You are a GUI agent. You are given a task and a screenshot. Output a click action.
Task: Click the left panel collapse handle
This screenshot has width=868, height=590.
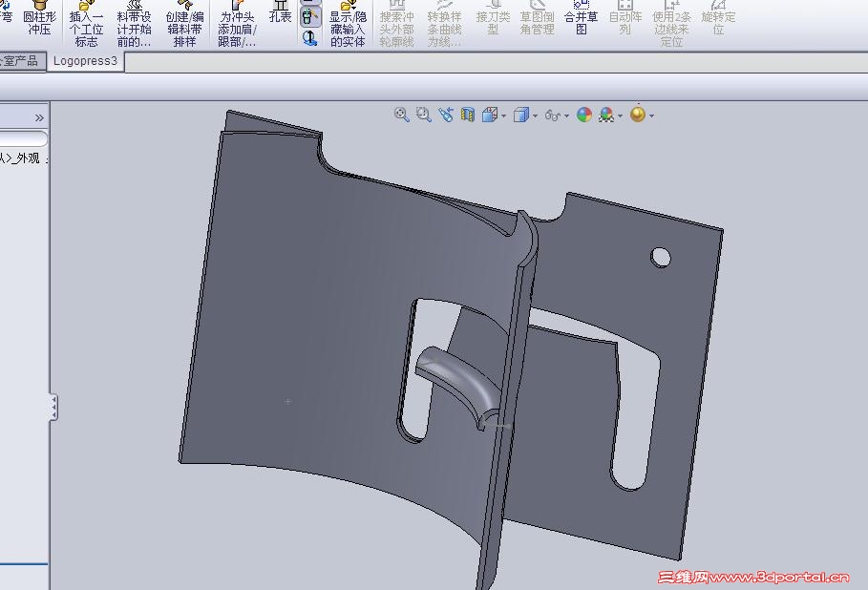(x=53, y=408)
